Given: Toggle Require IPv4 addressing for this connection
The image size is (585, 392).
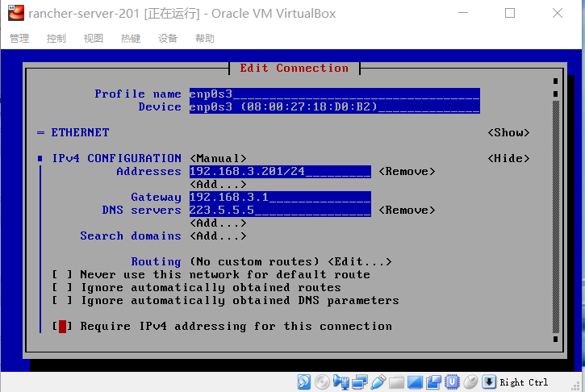Looking at the screenshot, I should tap(62, 327).
